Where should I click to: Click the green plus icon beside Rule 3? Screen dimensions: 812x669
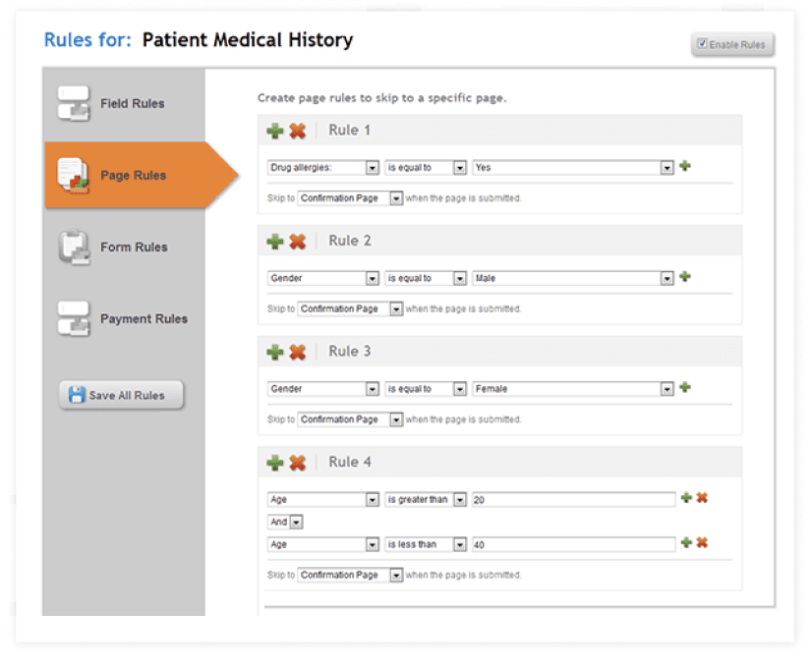(x=275, y=353)
